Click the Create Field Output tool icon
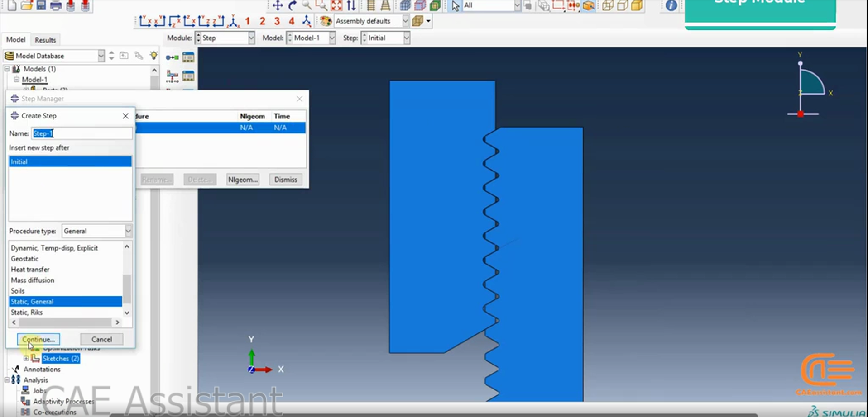868x417 pixels. [172, 76]
